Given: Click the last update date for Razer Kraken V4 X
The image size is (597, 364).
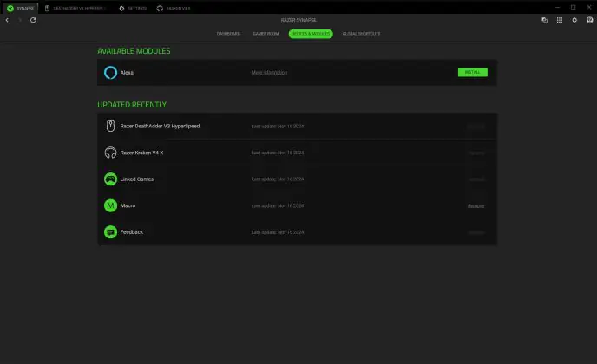Looking at the screenshot, I should tap(278, 153).
